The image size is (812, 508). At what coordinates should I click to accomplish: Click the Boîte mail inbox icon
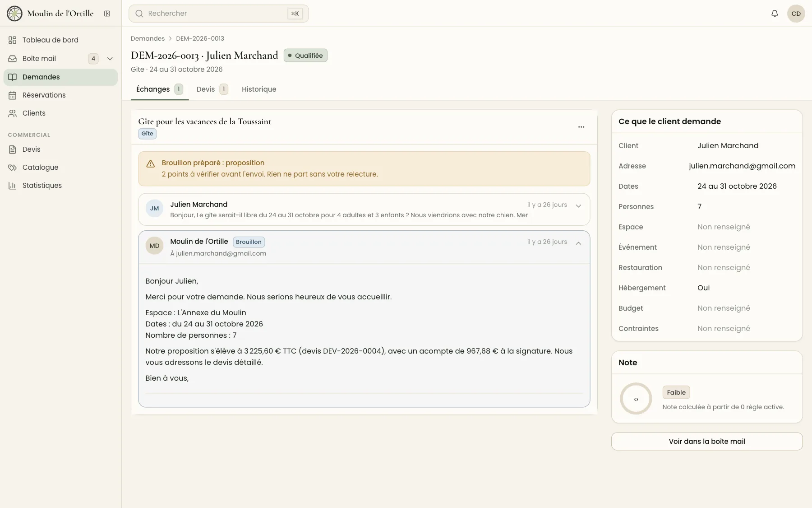13,59
